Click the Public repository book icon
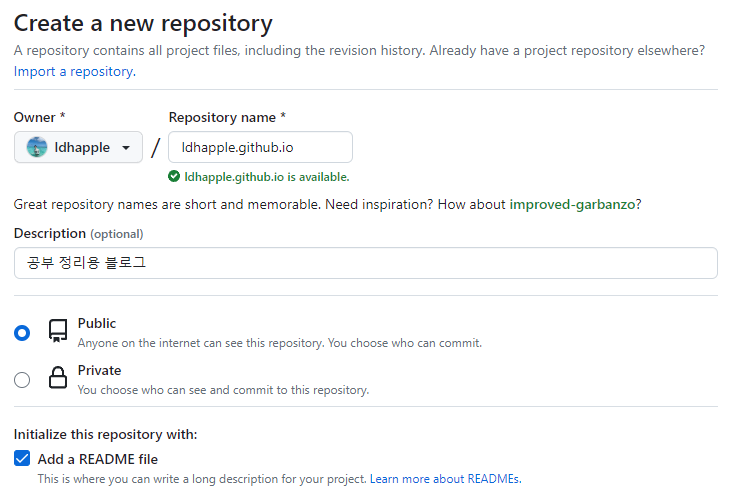 pos(58,331)
